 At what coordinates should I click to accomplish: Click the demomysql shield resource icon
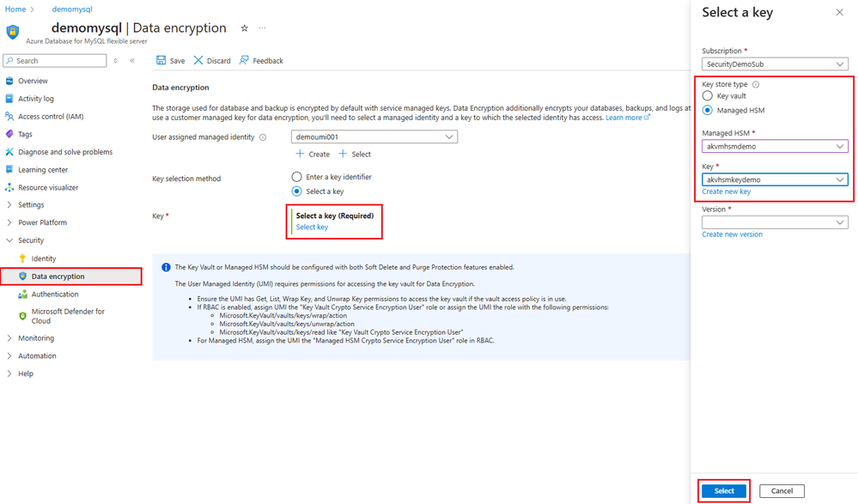tap(13, 32)
